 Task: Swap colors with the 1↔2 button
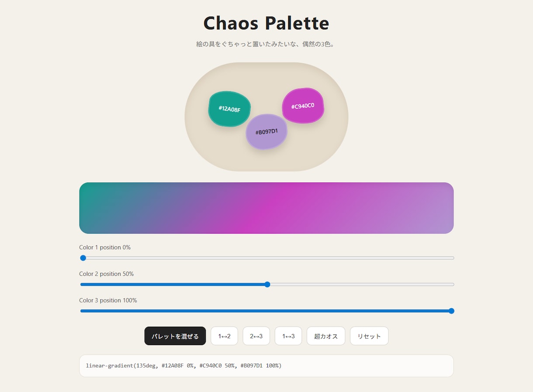point(224,336)
